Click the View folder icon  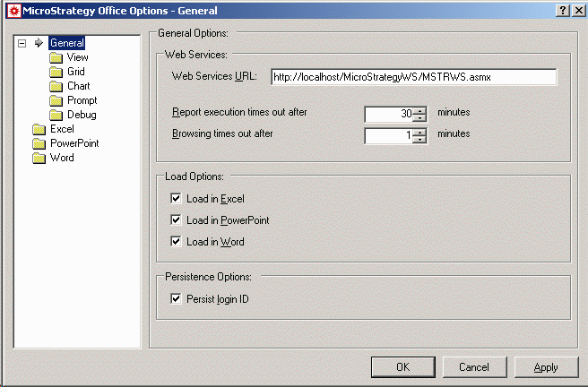point(56,57)
